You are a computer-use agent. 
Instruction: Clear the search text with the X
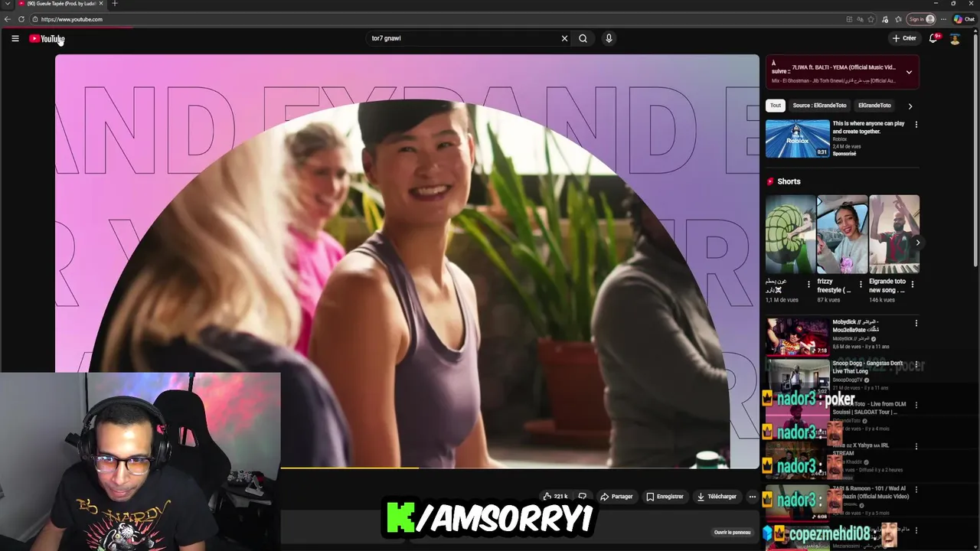tap(564, 38)
